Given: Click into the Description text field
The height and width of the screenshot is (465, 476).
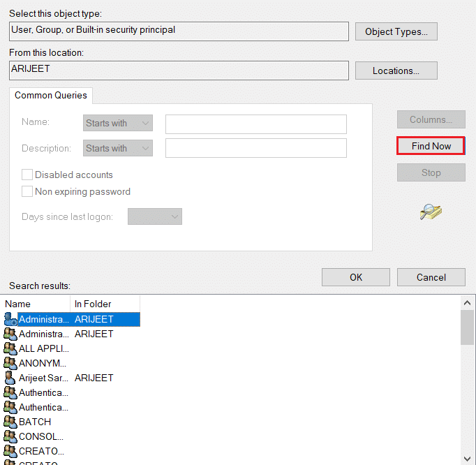Looking at the screenshot, I should pos(256,148).
